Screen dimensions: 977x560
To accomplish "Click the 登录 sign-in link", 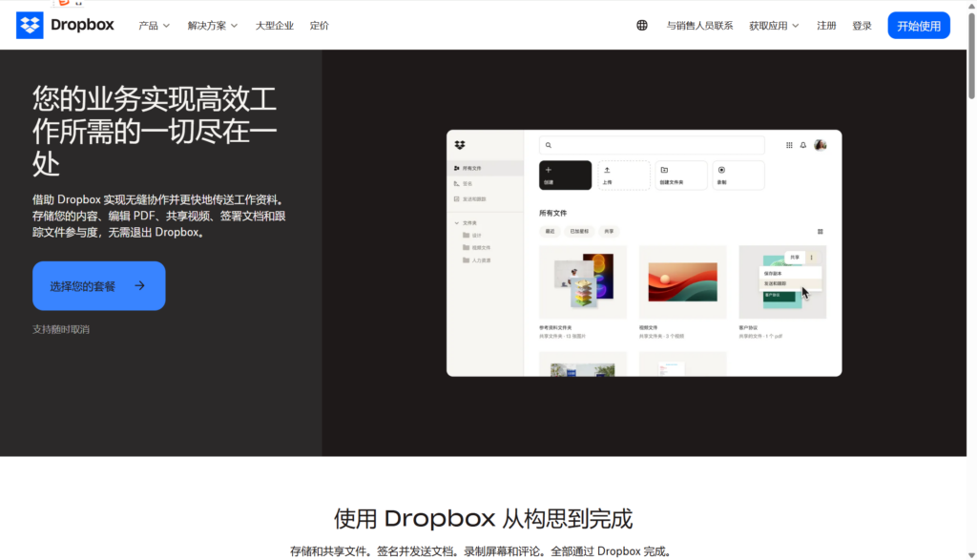I will click(862, 26).
